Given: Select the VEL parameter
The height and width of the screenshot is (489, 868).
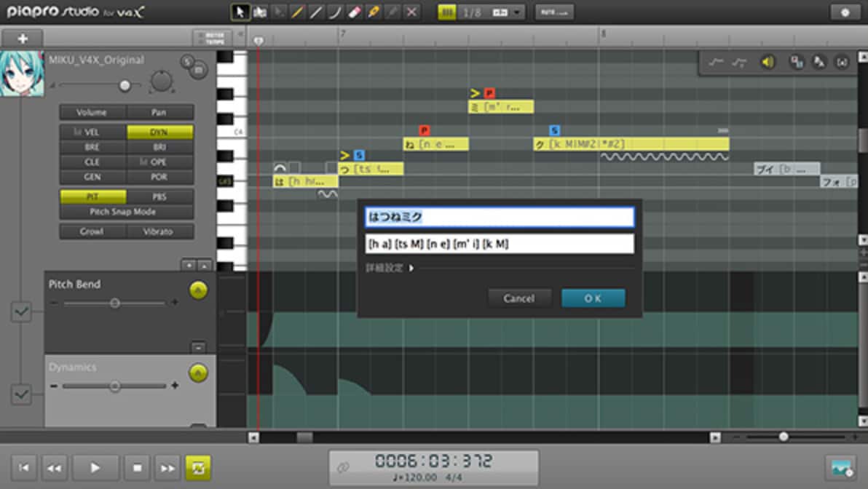Looking at the screenshot, I should (93, 132).
